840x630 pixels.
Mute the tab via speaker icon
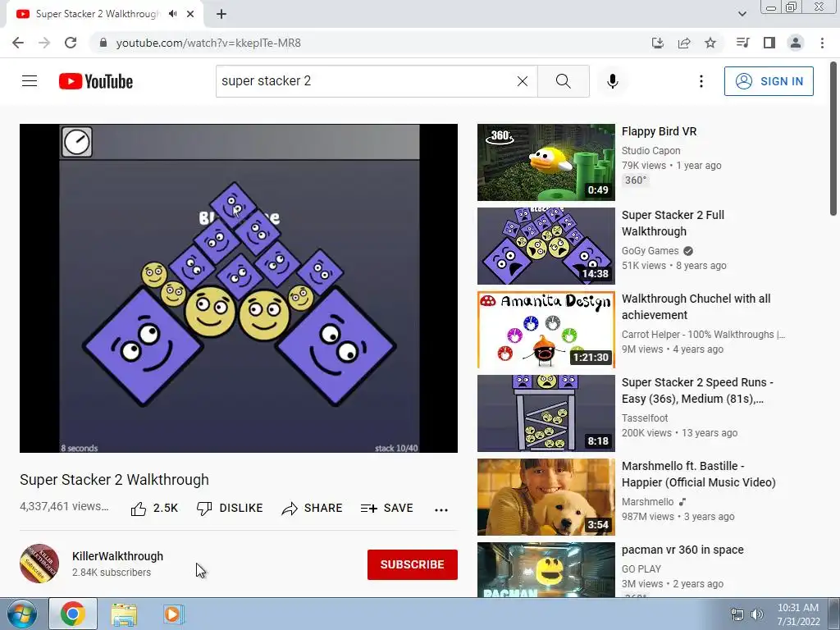172,14
